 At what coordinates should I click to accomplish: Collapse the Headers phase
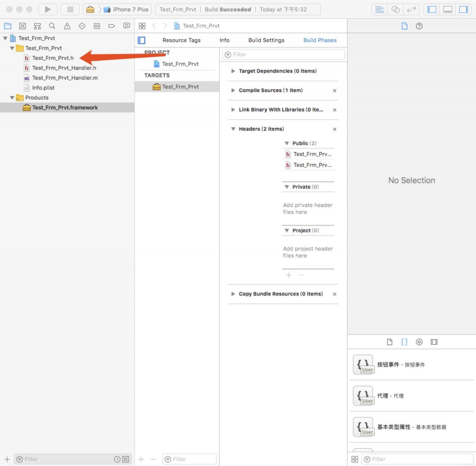(x=233, y=129)
